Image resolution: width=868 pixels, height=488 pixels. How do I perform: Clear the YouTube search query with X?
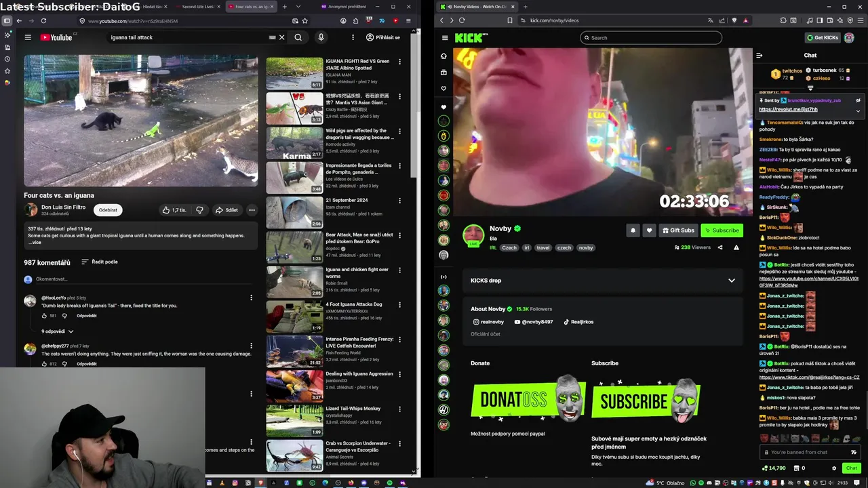(x=282, y=37)
